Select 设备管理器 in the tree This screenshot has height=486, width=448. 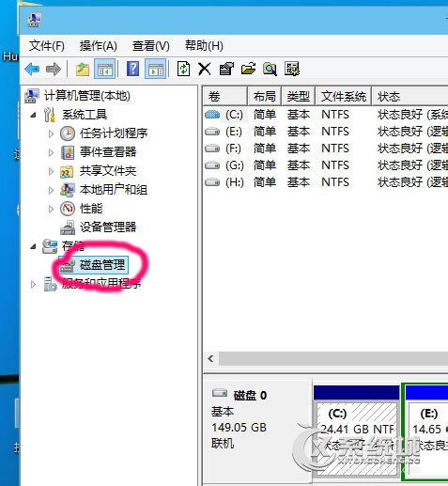click(108, 227)
